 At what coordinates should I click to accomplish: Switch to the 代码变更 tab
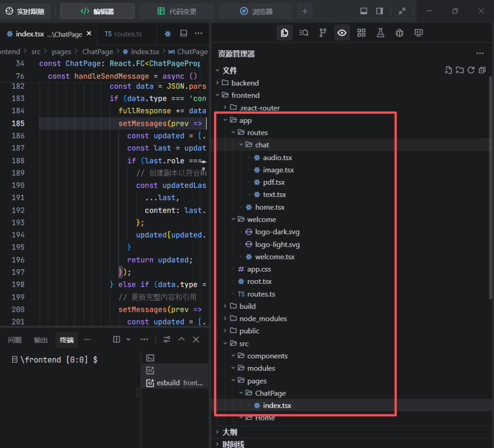(177, 11)
